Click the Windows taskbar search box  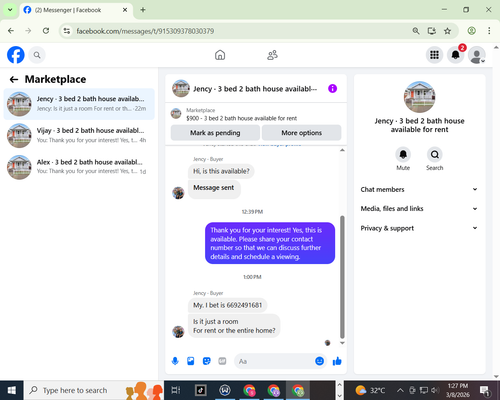[x=94, y=390]
